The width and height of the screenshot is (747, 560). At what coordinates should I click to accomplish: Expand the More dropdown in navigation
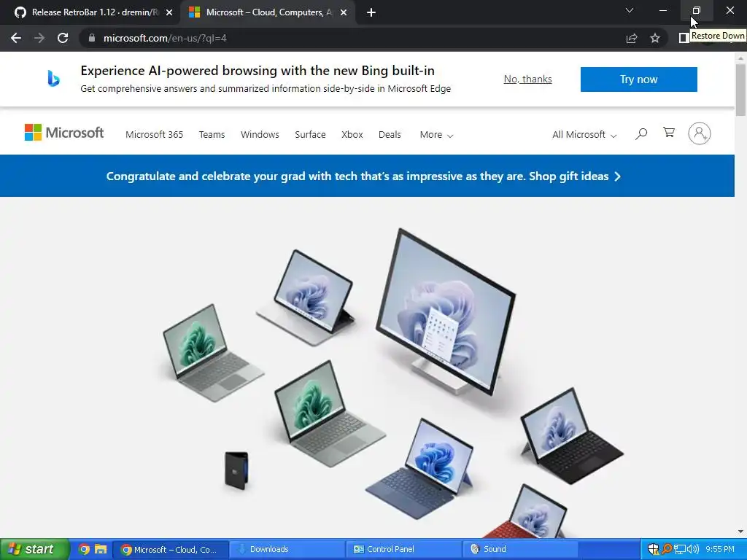pyautogui.click(x=436, y=135)
